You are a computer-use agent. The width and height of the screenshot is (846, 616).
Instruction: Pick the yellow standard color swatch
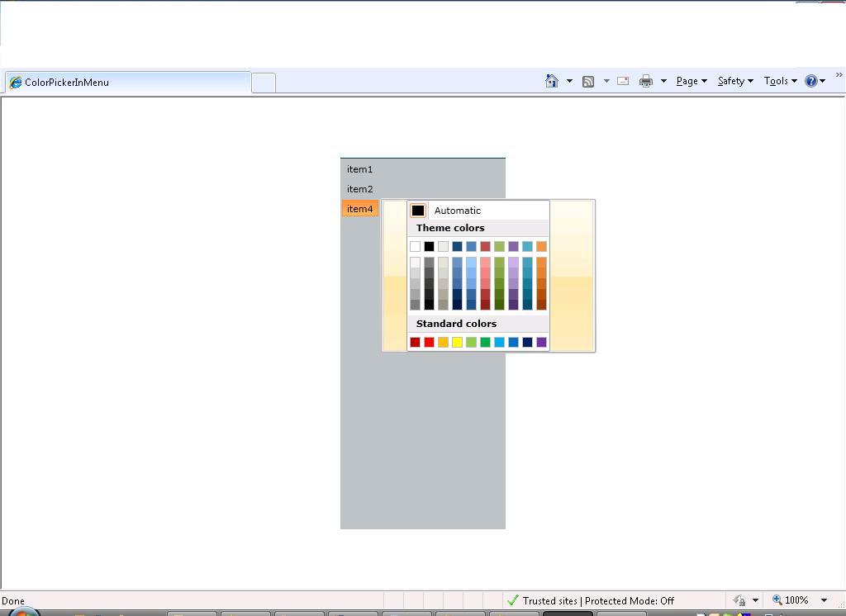(x=457, y=342)
